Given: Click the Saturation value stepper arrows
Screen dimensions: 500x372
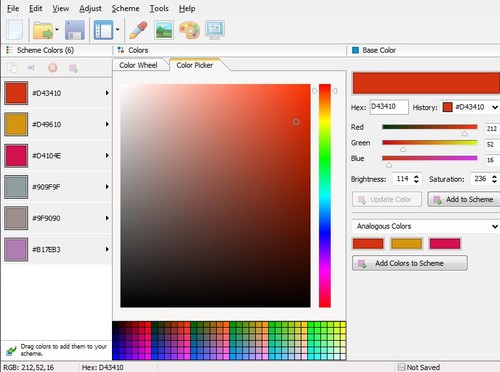Looking at the screenshot, I should point(494,179).
